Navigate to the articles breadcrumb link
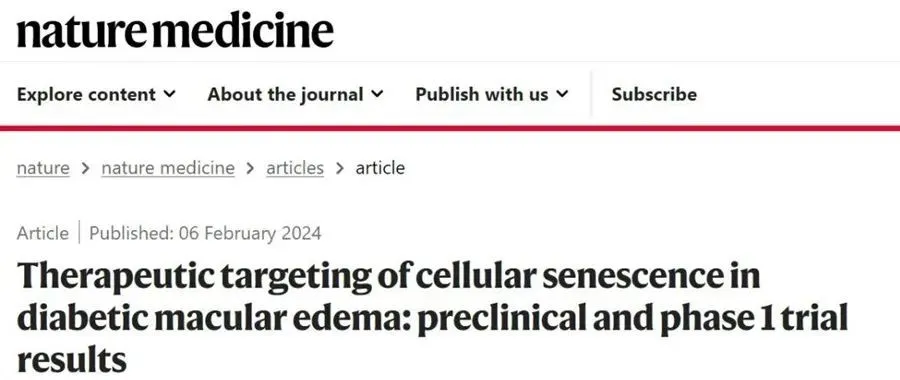900x380 pixels. point(295,168)
